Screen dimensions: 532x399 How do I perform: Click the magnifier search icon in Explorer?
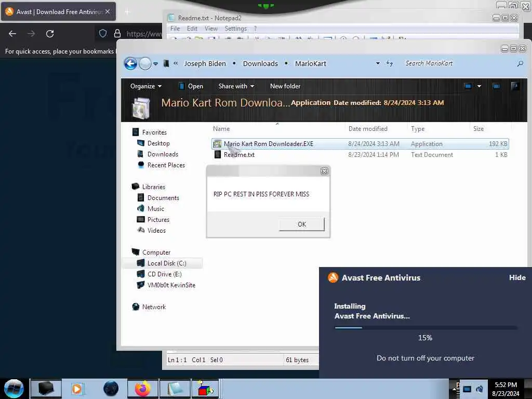(x=520, y=63)
